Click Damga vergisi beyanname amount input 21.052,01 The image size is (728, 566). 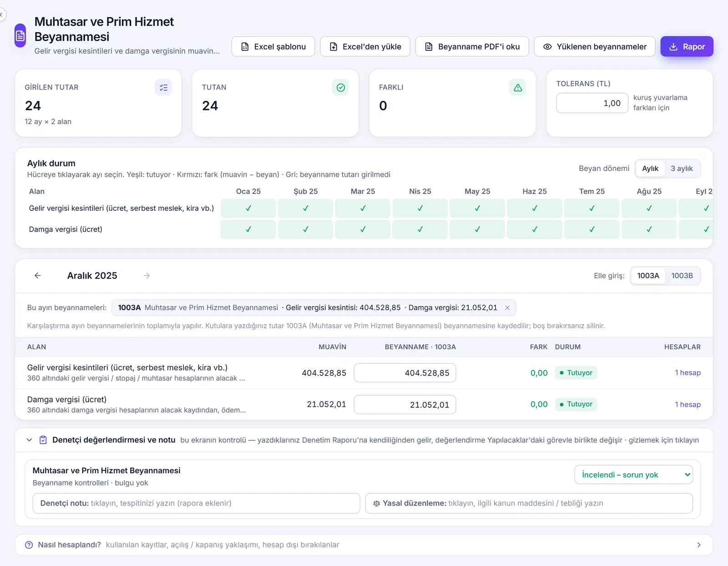pyautogui.click(x=405, y=405)
